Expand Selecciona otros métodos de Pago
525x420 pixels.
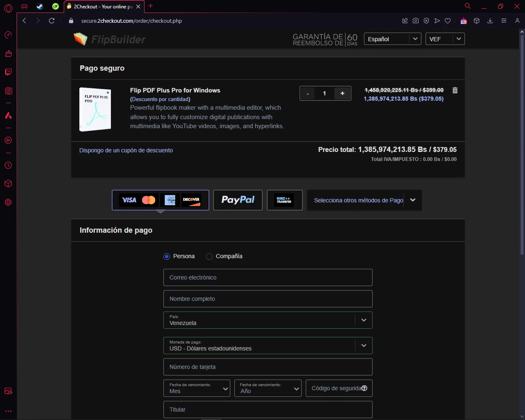point(364,200)
